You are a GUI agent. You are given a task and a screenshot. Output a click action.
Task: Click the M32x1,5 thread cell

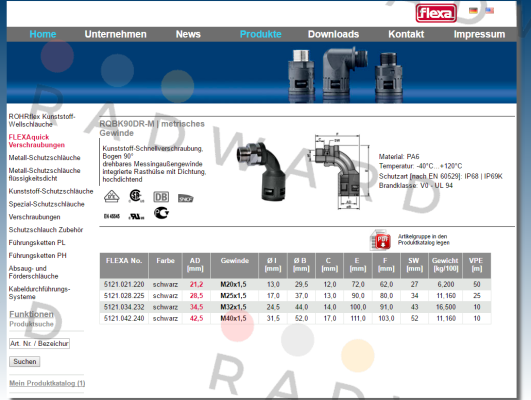pyautogui.click(x=233, y=307)
